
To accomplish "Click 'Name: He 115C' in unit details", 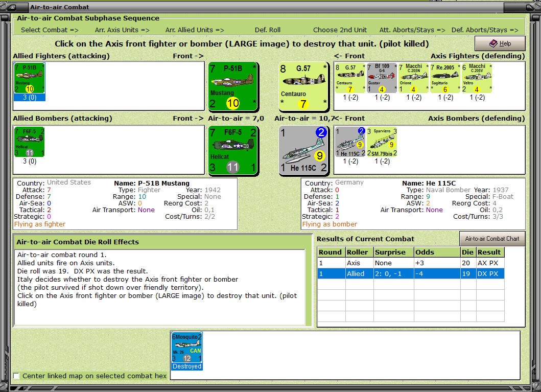I will pos(429,183).
